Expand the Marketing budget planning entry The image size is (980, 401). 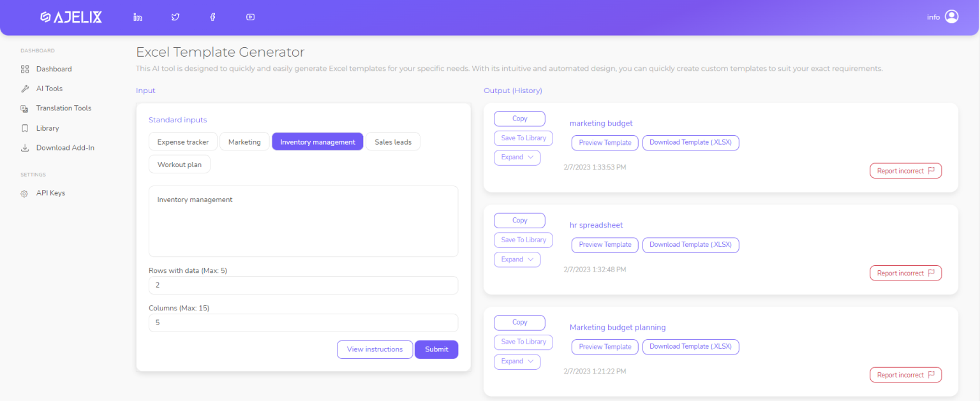point(517,361)
